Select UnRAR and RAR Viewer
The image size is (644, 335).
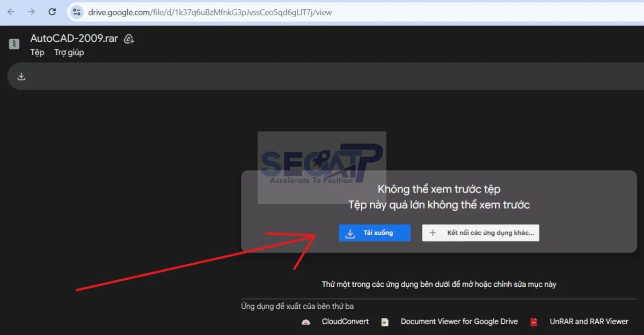589,322
